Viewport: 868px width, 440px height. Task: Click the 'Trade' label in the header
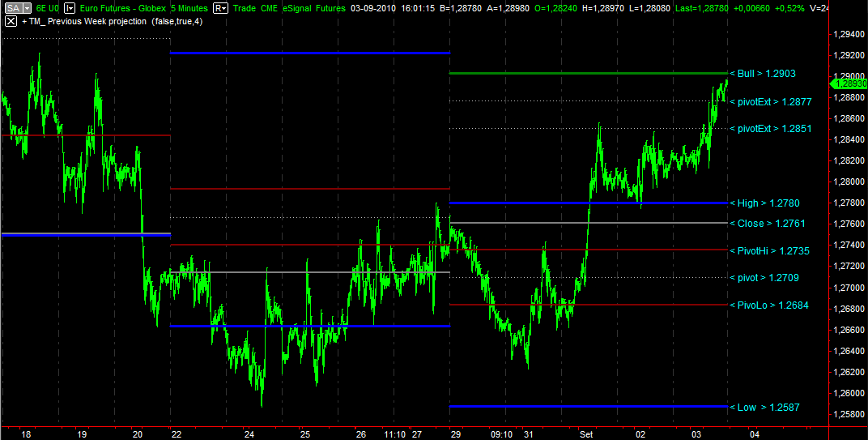[x=245, y=8]
